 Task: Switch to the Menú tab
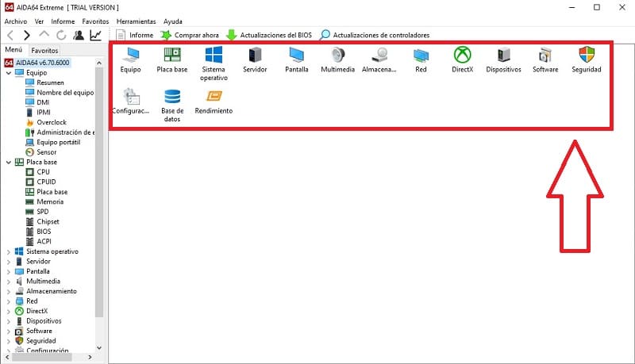pyautogui.click(x=13, y=50)
